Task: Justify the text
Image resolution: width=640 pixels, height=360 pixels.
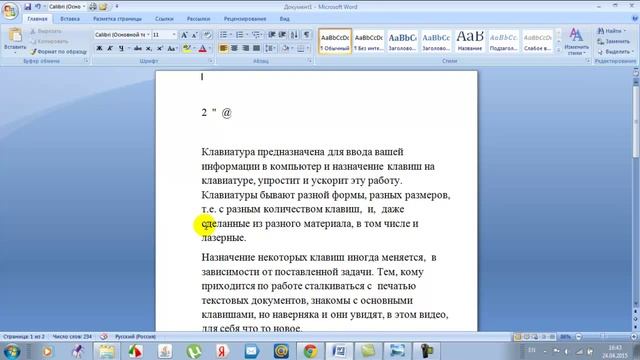Action: click(x=256, y=49)
